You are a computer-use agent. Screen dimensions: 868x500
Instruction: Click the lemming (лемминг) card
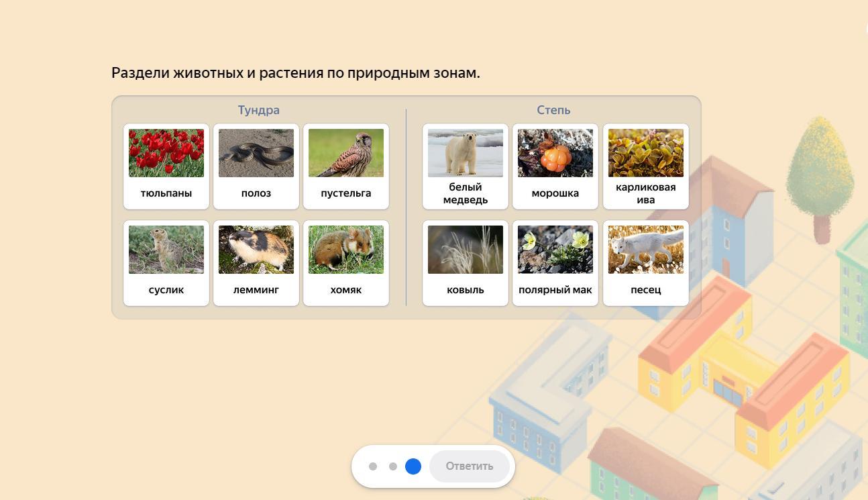(x=256, y=262)
